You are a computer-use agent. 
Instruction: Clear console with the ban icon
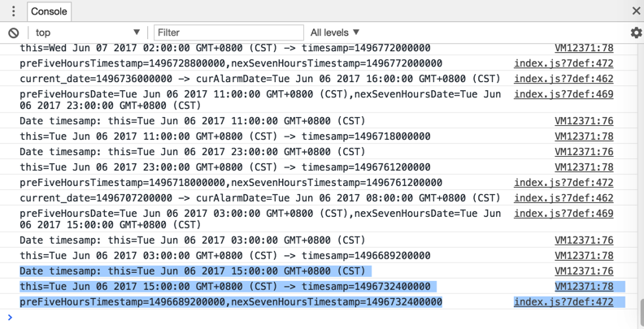(x=14, y=32)
